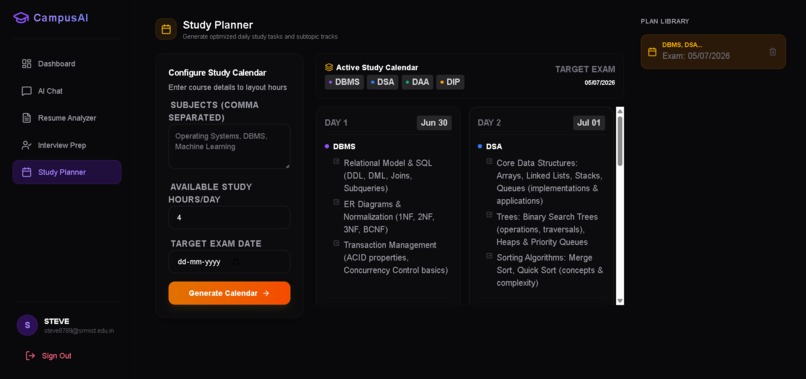Check Transaction Management task
The height and width of the screenshot is (379, 806).
pyautogui.click(x=336, y=243)
